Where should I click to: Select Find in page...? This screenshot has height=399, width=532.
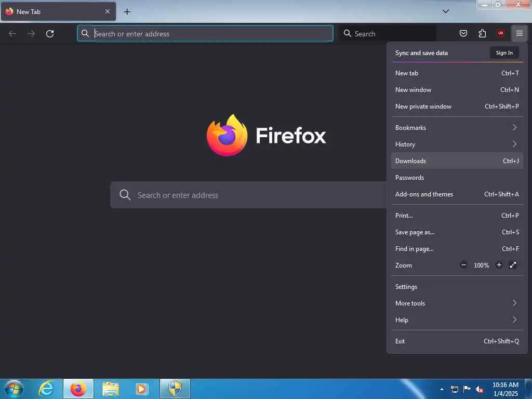point(457,249)
